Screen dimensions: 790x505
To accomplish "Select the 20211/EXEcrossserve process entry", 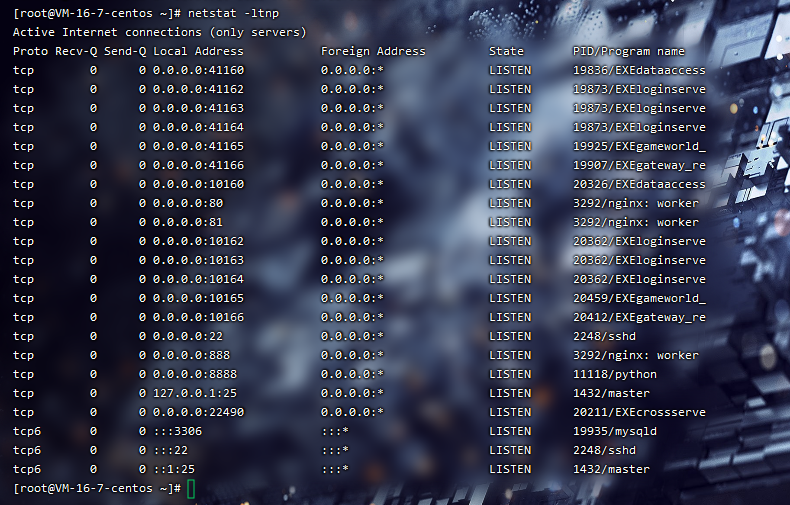I will click(x=638, y=412).
